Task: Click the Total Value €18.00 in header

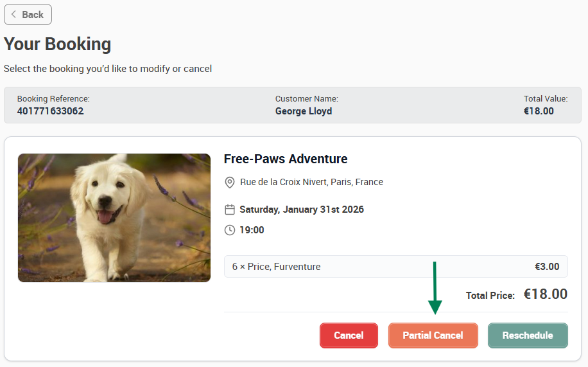Action: (539, 111)
